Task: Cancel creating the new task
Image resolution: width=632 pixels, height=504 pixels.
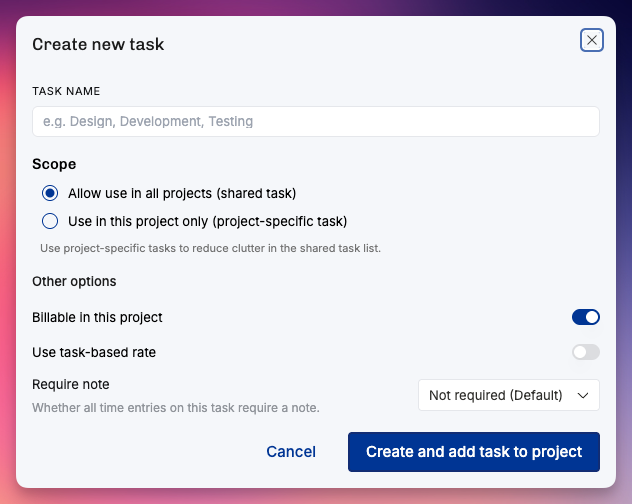Action: (x=291, y=452)
